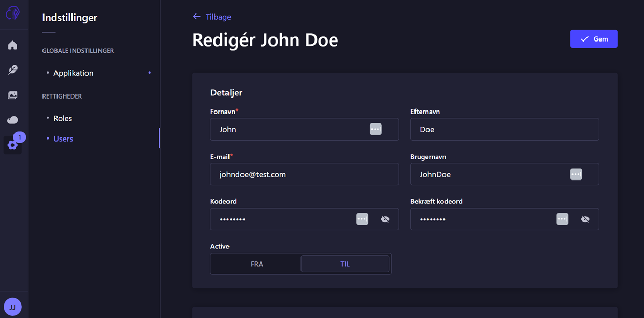The image size is (644, 318).
Task: Show the Bekræft kodeord password text
Action: click(585, 219)
